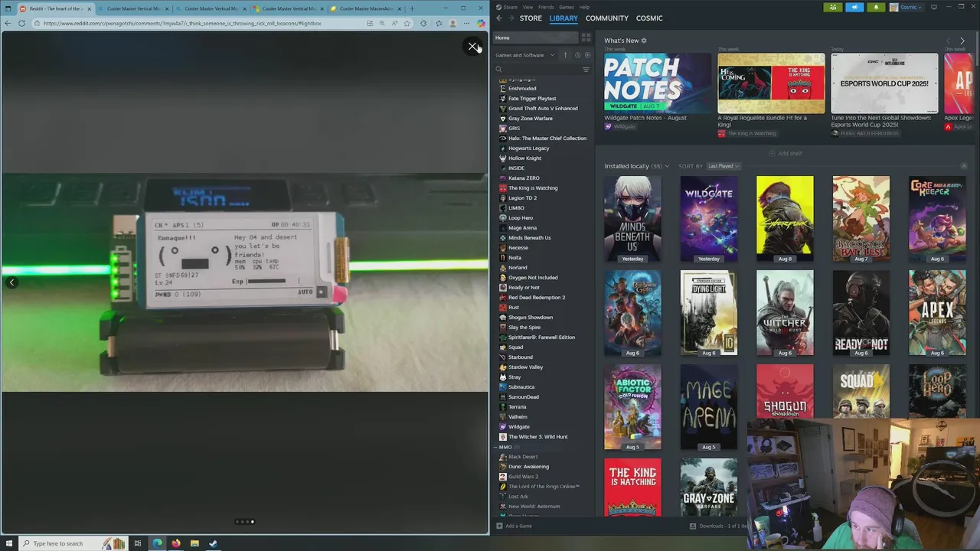Select Enshrouded in library list

(x=522, y=89)
